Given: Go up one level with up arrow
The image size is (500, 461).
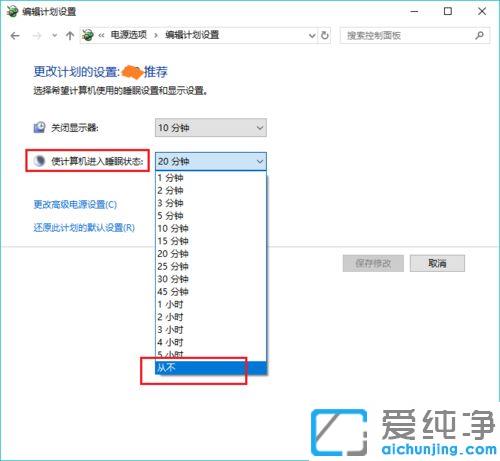Looking at the screenshot, I should tap(70, 35).
